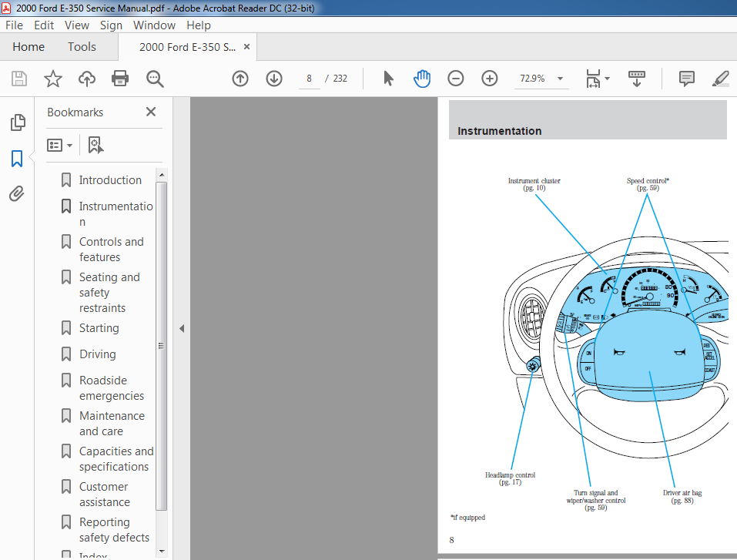Open the Edit menu
The height and width of the screenshot is (560, 737).
[x=44, y=25]
